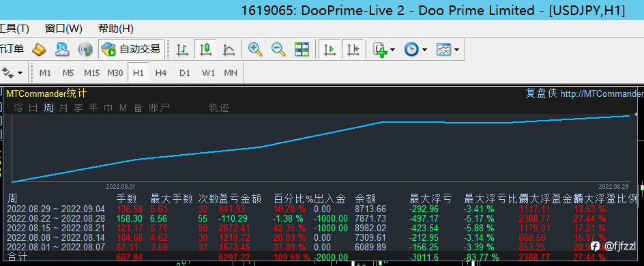Screen dimensions: 644x266
Task: Switch to the 周 weekly tab
Action: coord(48,108)
